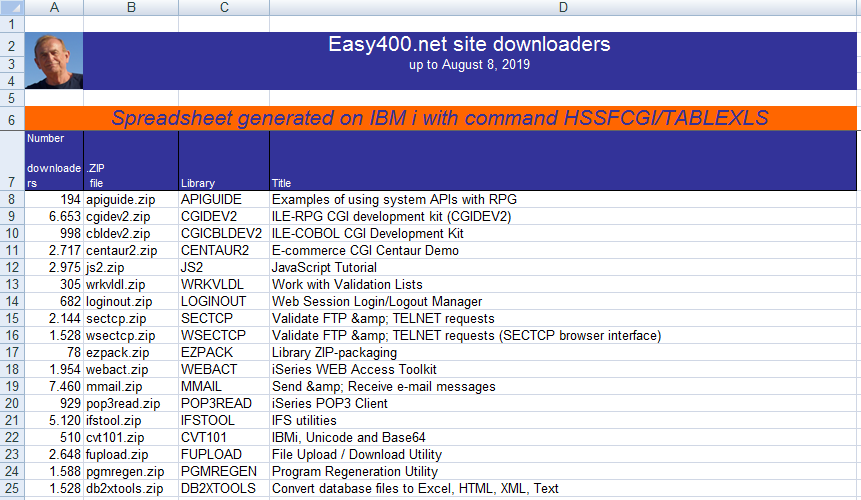Click 'Library ZIP-packaging' cell
861x500 pixels.
coord(563,352)
